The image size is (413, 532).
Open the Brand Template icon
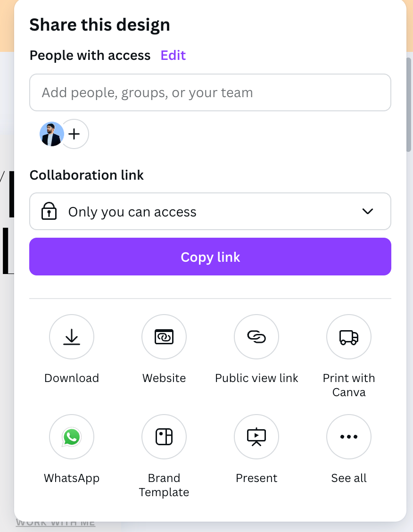point(164,437)
